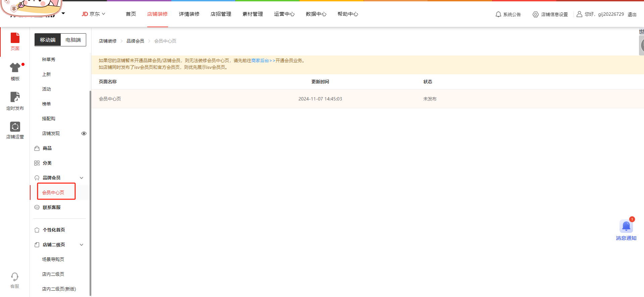Image resolution: width=644 pixels, height=297 pixels.
Task: Open system announcements (系统公告) bell icon
Action: [498, 14]
